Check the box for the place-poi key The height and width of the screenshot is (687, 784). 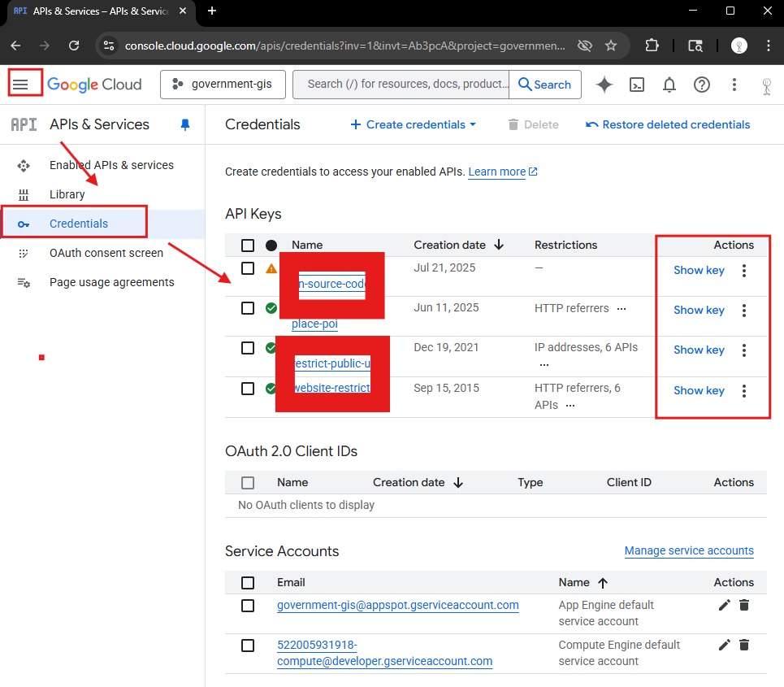(x=248, y=308)
